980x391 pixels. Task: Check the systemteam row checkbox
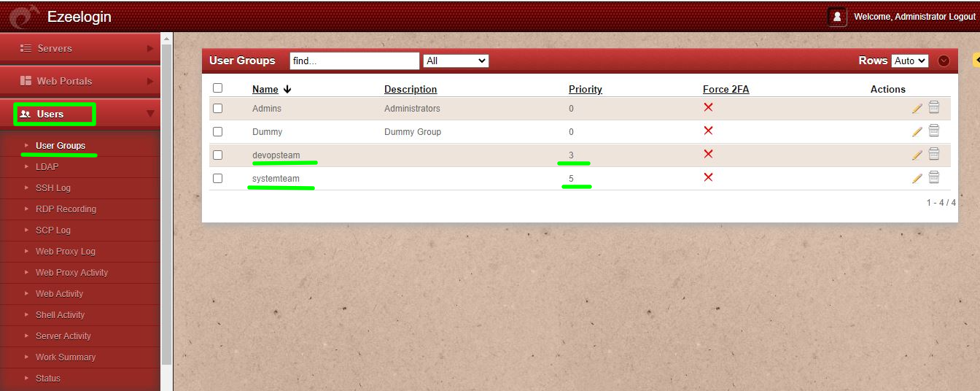pyautogui.click(x=217, y=178)
